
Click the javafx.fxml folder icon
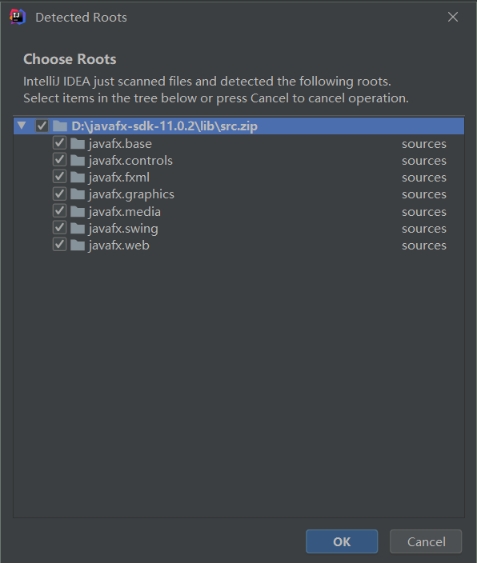pos(77,177)
